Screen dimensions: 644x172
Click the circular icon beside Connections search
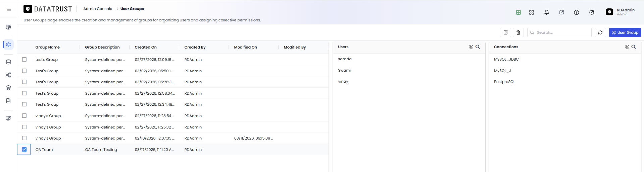click(627, 47)
